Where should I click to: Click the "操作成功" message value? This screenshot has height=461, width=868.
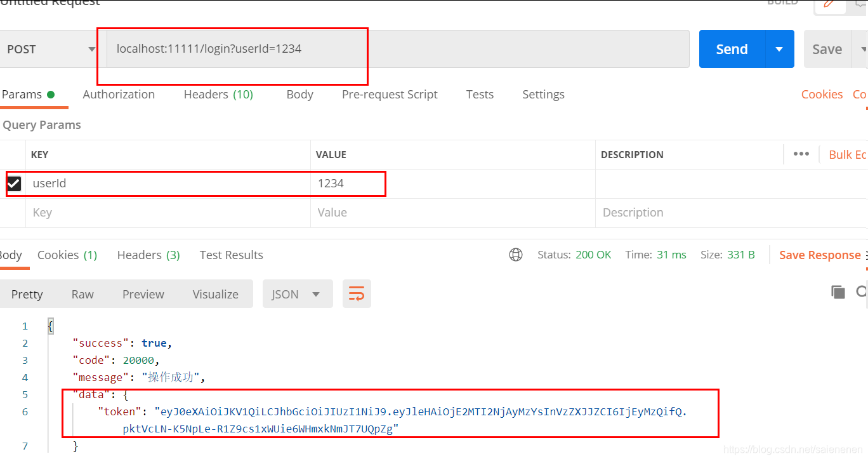coord(171,377)
